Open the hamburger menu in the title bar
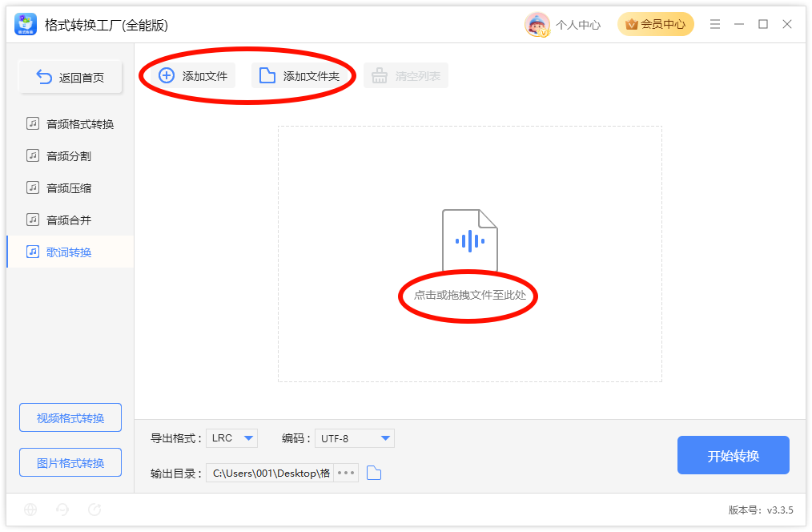Screen dimensions: 812x532 715,24
